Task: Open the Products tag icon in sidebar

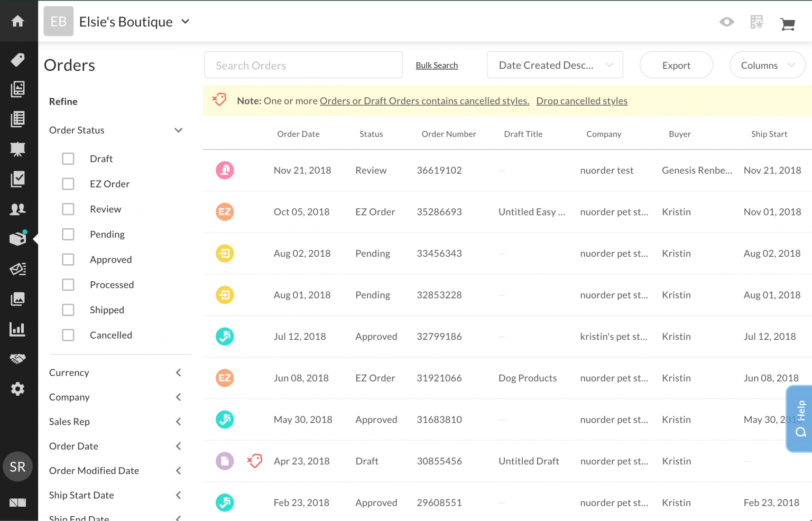Action: point(19,60)
